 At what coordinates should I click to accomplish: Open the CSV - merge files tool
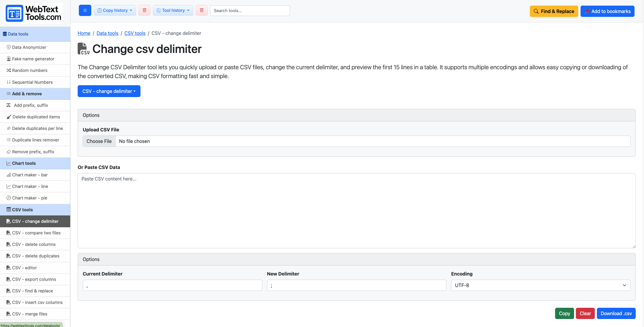click(x=35, y=314)
